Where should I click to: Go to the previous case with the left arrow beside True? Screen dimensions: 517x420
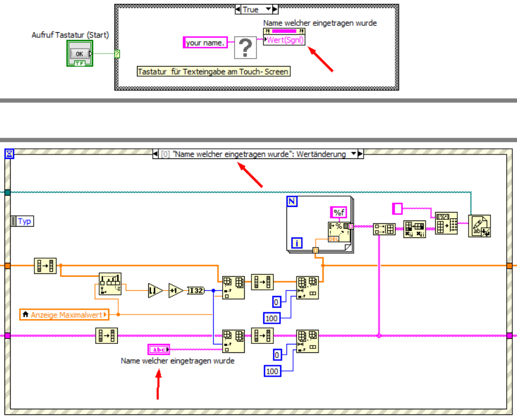(x=238, y=9)
